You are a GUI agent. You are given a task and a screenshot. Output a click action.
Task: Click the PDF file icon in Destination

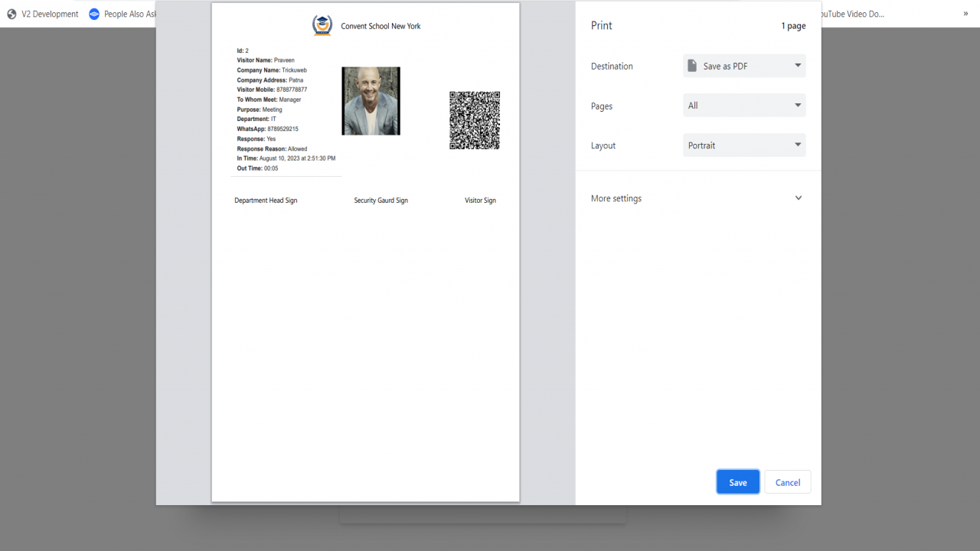[x=692, y=66]
